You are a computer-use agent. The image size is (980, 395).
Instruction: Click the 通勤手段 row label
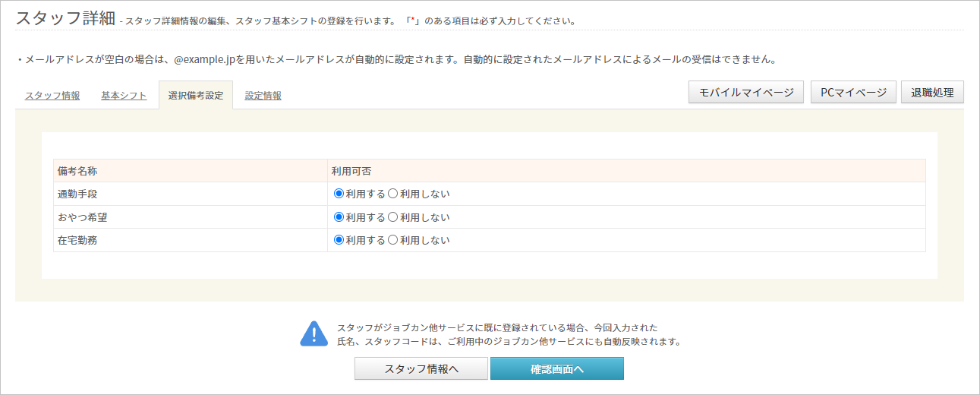pos(77,194)
